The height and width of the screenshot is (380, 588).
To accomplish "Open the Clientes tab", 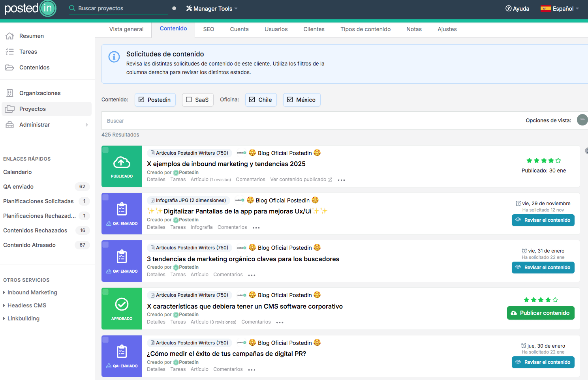I will 314,29.
